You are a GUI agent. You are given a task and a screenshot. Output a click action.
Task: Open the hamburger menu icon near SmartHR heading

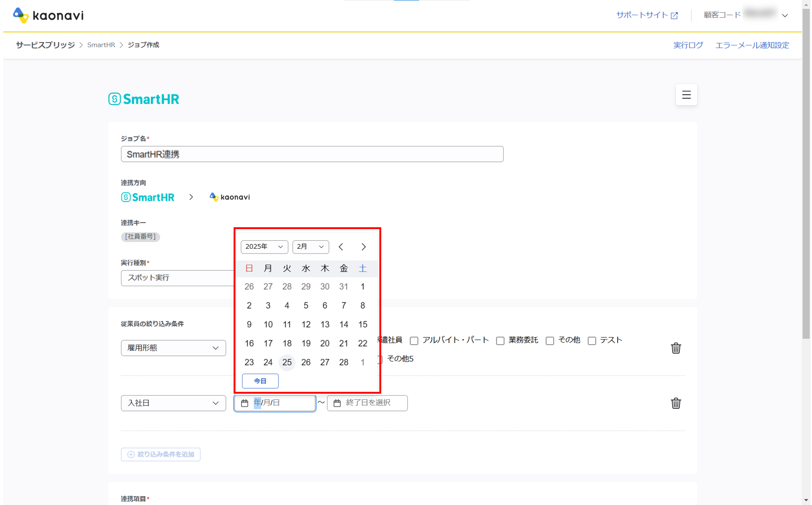tap(686, 95)
